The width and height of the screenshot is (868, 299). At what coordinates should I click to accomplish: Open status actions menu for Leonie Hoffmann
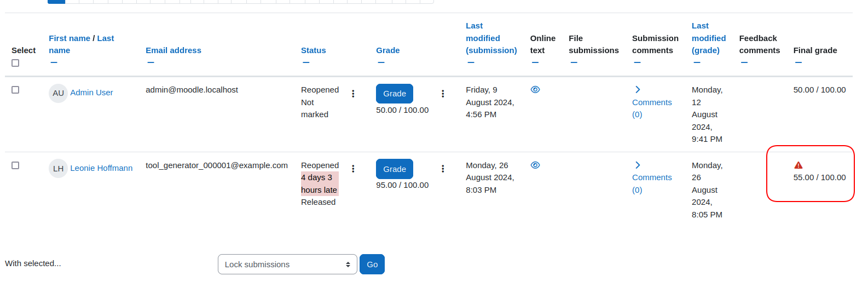353,169
